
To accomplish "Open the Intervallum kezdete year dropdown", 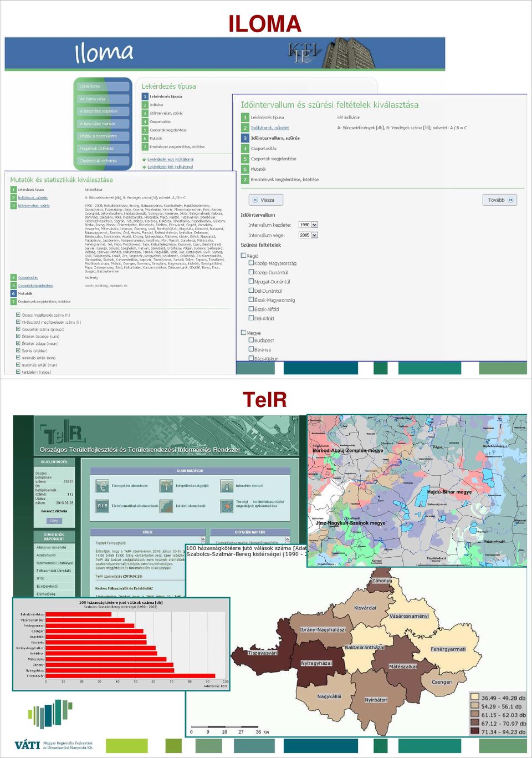I will pos(308,225).
